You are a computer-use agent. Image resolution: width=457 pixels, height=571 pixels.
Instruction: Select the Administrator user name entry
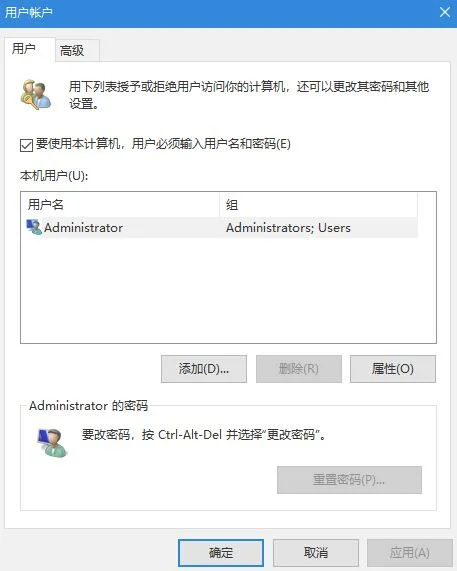(x=83, y=228)
